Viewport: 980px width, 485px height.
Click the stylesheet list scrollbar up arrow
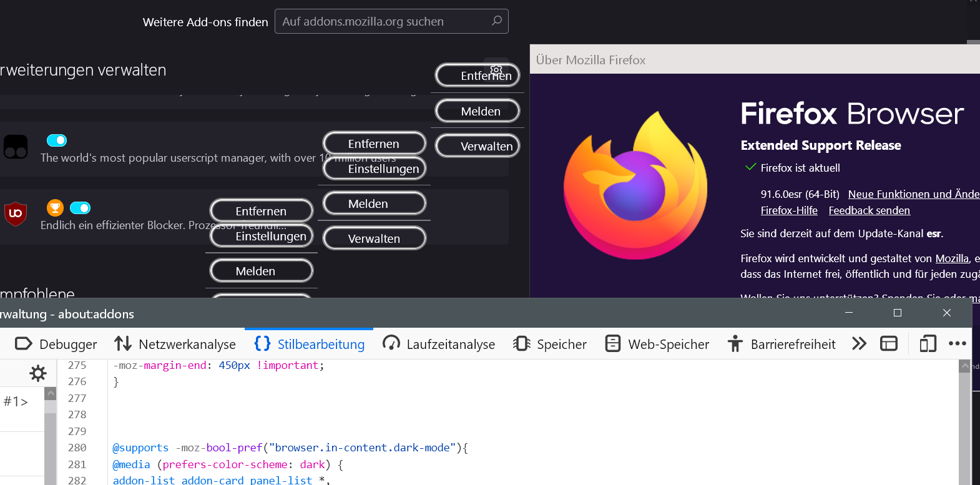click(x=51, y=394)
